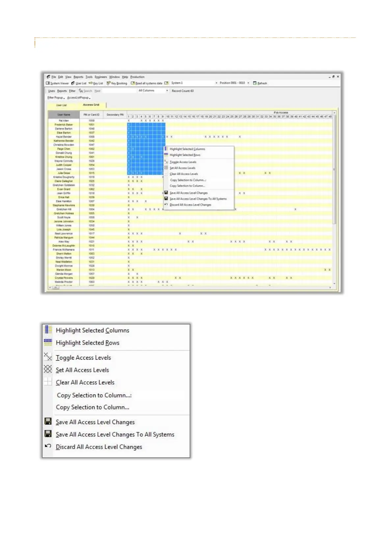Click the Toggle Access Levels icon in enlarged menu
The width and height of the screenshot is (392, 554).
click(48, 357)
